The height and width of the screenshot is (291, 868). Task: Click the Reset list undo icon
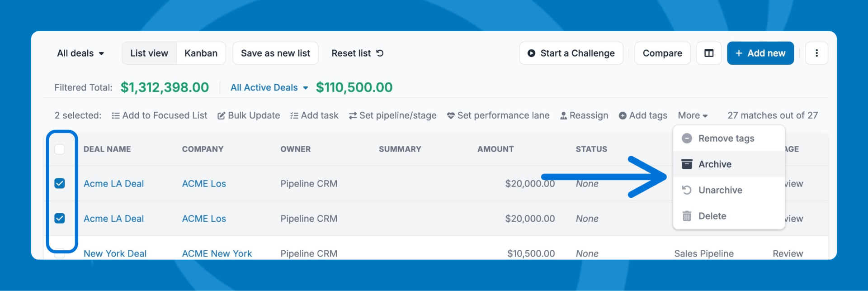(380, 53)
